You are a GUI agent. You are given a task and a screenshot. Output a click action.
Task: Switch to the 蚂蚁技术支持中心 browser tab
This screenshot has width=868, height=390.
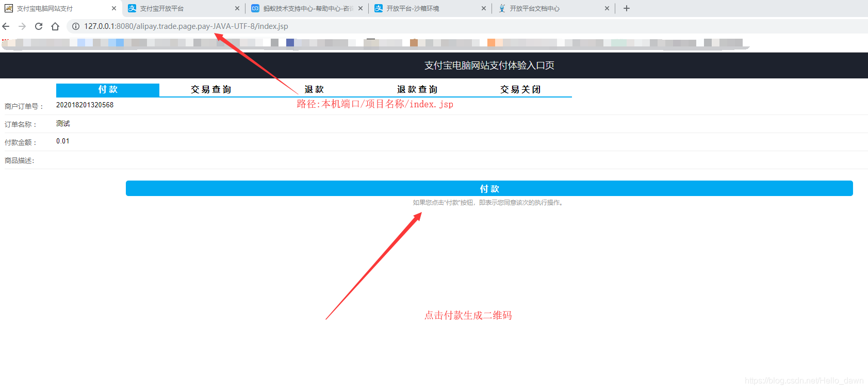[307, 8]
